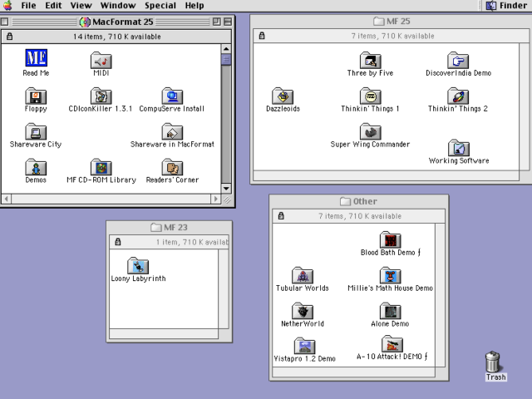Screen dimensions: 532x399
Task: Open the Super Wing Commander folder
Action: coord(370,131)
